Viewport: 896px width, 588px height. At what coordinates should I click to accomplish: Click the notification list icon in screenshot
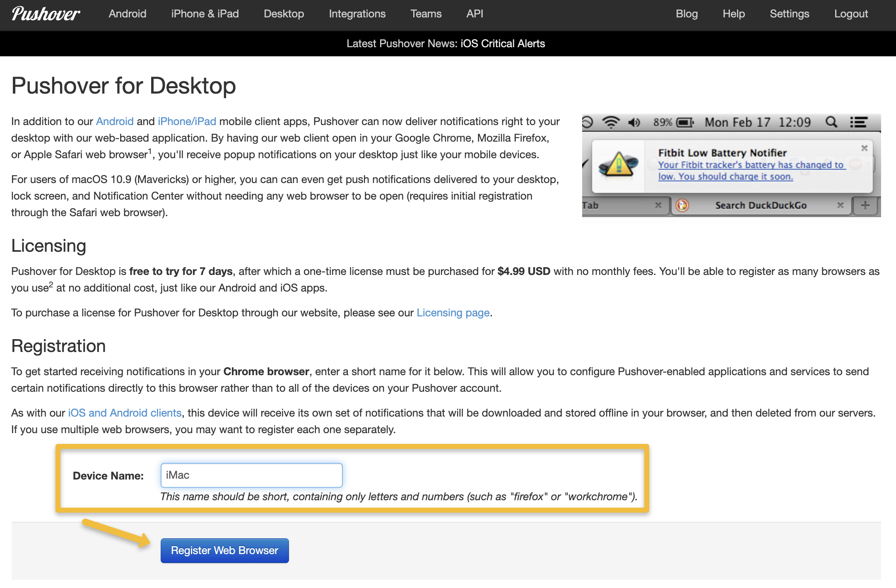[x=859, y=122]
